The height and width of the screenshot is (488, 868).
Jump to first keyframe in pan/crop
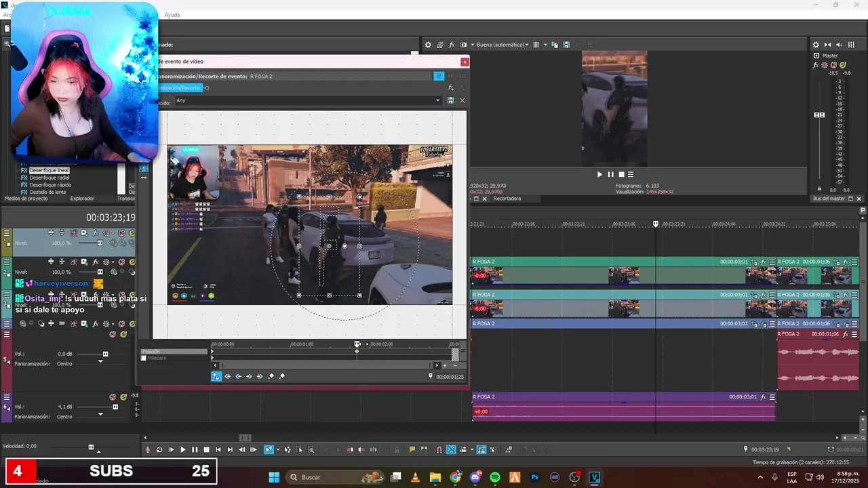coord(227,376)
